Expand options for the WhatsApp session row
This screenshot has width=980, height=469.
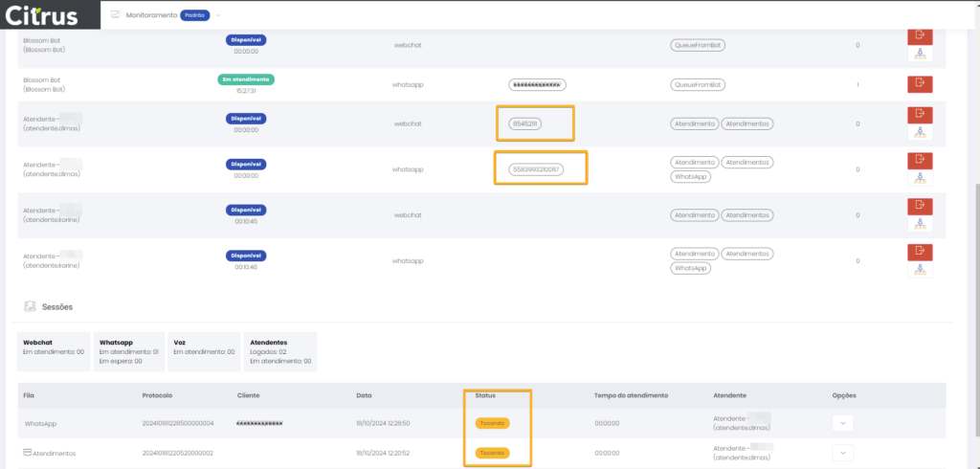click(842, 422)
